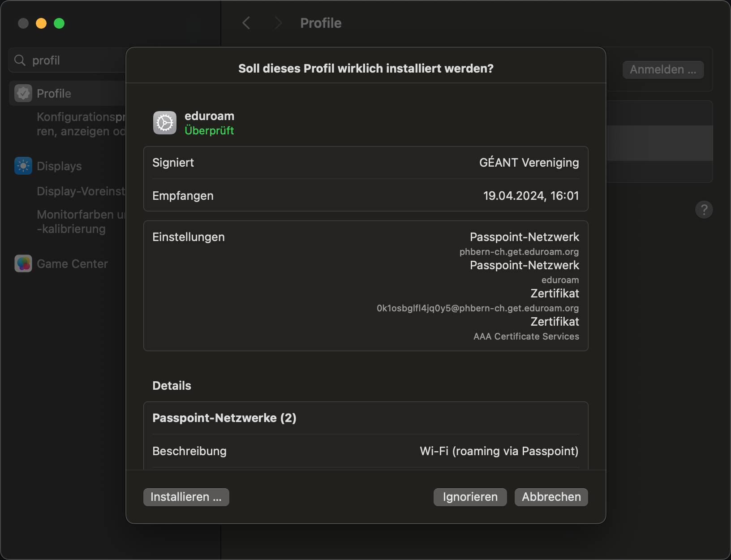Go back using the left chevron
731x560 pixels.
click(x=246, y=23)
